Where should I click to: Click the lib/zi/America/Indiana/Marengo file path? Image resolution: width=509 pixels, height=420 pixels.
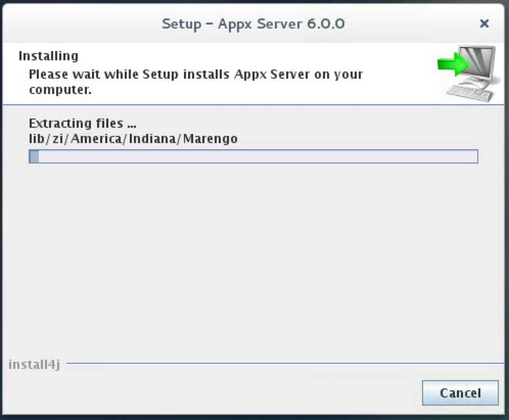[133, 139]
